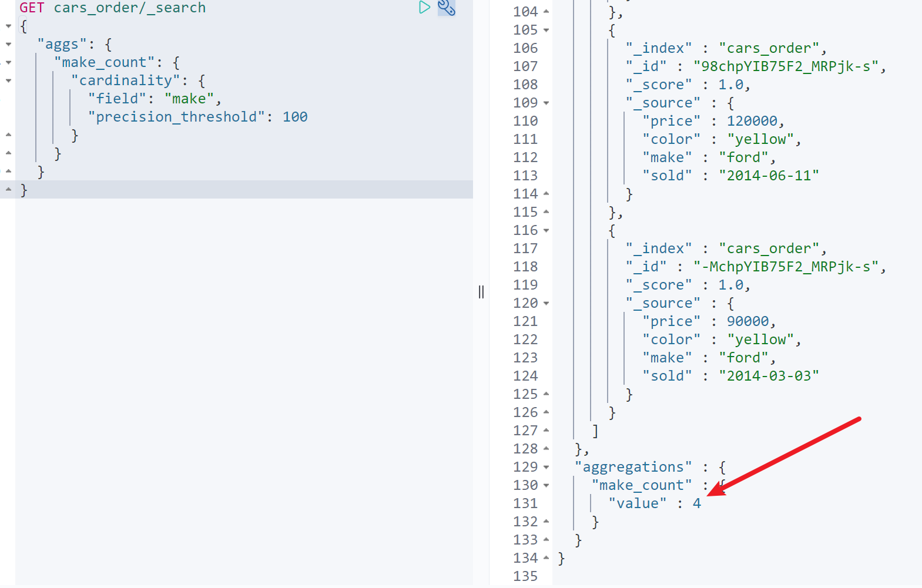Click "_score" : 1.0 on line 108
Screen dimensions: 922x588
(x=688, y=85)
